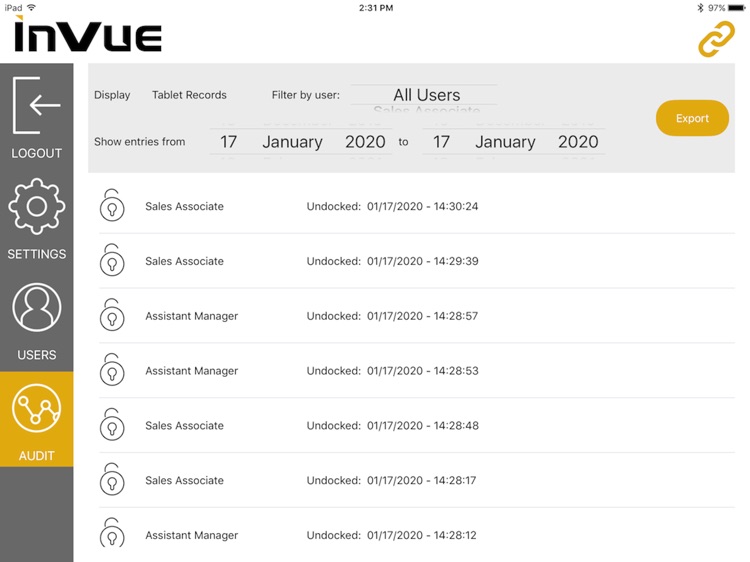Click timestamp Undocked 01/17/2020 - 14:28:48
Screen dimensions: 750x562
[393, 426]
